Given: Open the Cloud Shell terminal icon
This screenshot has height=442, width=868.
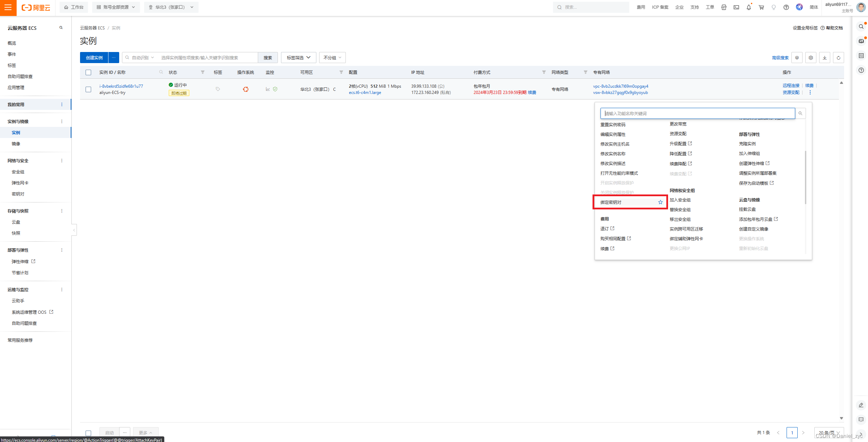Looking at the screenshot, I should point(736,7).
